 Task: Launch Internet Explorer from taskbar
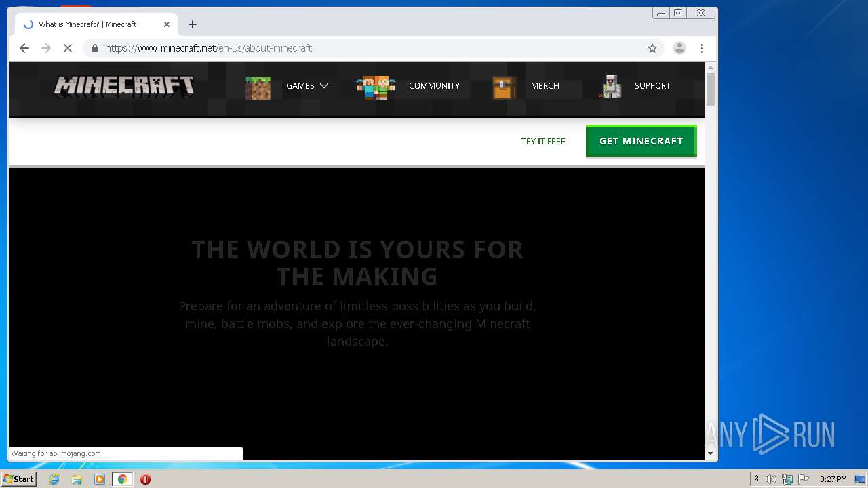(x=54, y=479)
